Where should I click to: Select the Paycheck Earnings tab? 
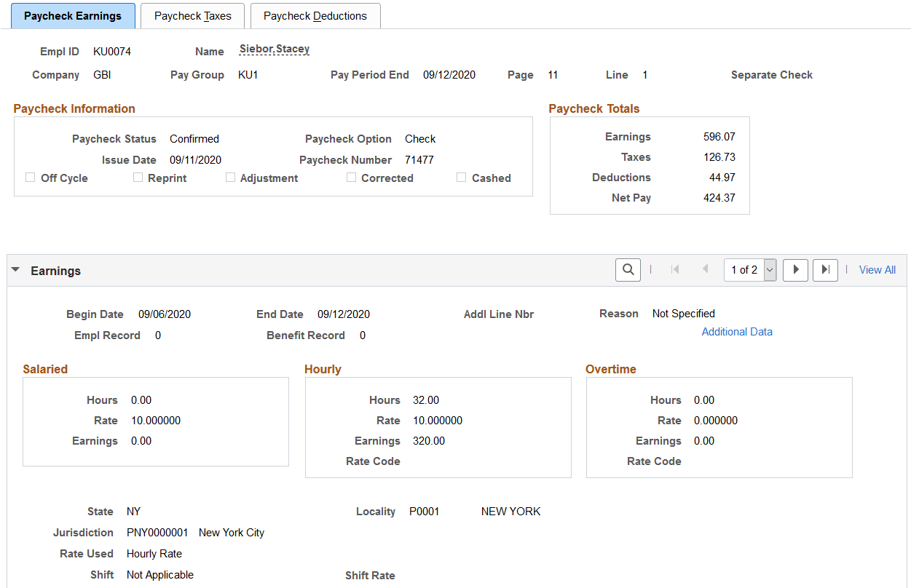point(72,15)
